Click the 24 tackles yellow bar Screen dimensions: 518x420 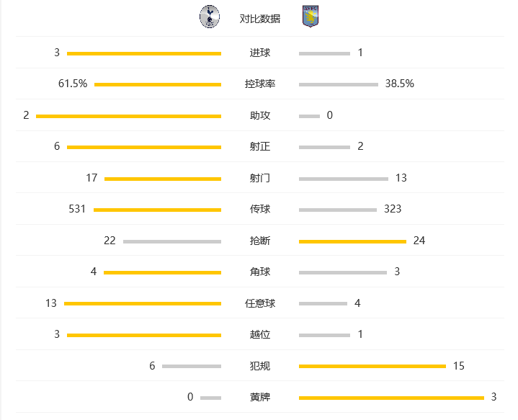pos(352,241)
